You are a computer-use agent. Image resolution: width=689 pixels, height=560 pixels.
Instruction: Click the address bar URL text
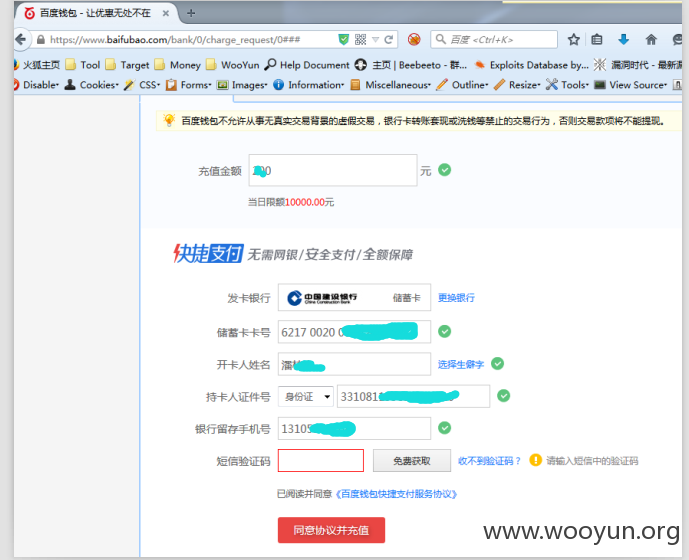click(x=175, y=40)
